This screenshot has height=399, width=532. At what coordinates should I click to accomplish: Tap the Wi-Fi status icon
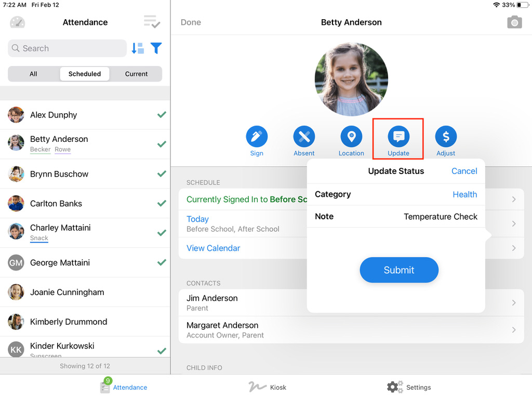[x=496, y=5]
